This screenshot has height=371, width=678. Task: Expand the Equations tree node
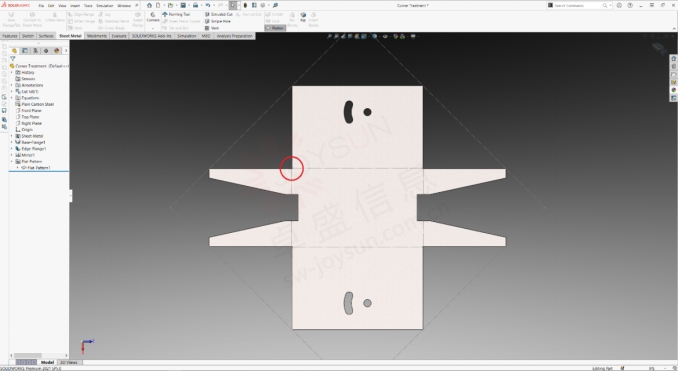pyautogui.click(x=12, y=98)
